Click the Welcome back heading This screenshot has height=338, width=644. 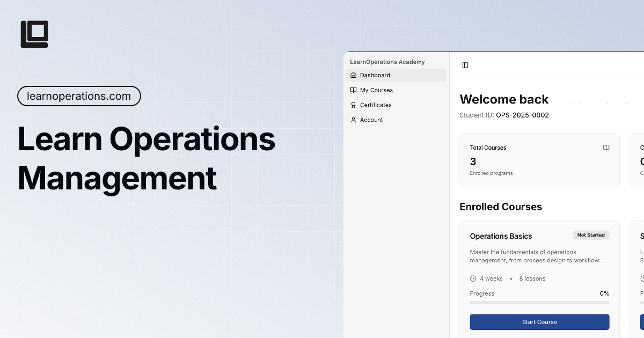pos(504,99)
